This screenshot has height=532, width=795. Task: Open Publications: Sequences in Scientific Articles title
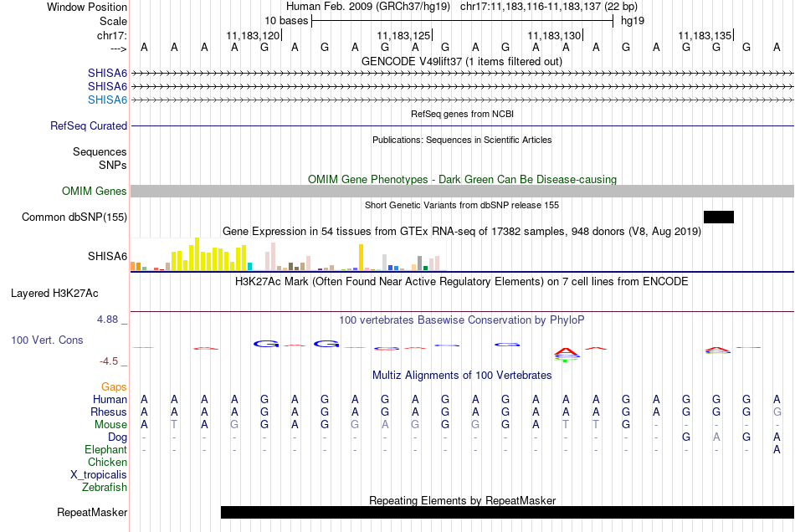462,140
